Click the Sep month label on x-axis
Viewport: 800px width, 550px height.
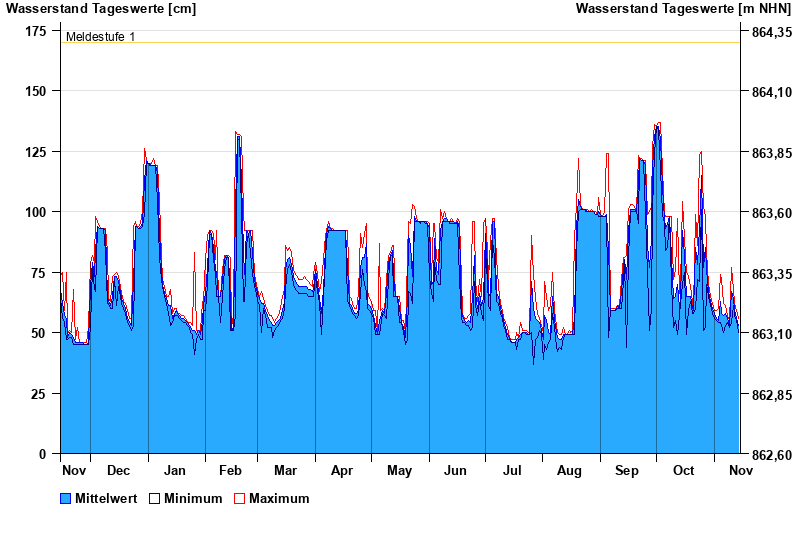[x=627, y=470]
